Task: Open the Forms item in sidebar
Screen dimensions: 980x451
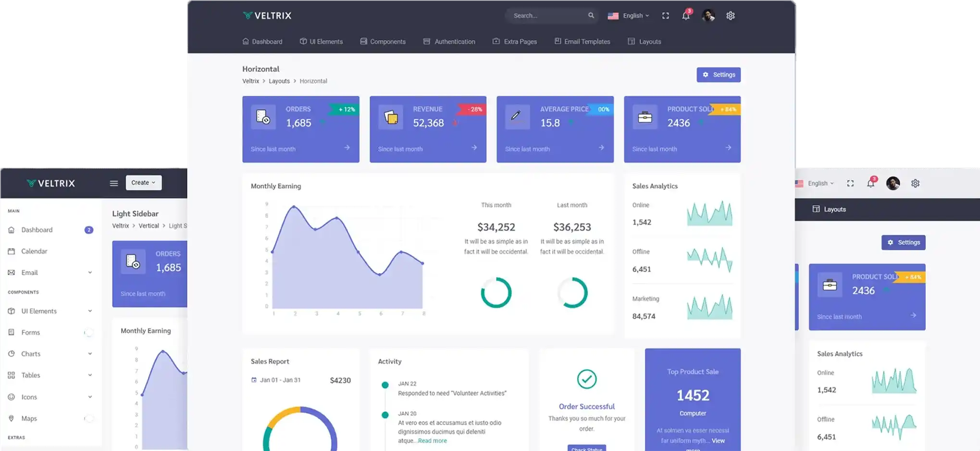Action: point(30,332)
